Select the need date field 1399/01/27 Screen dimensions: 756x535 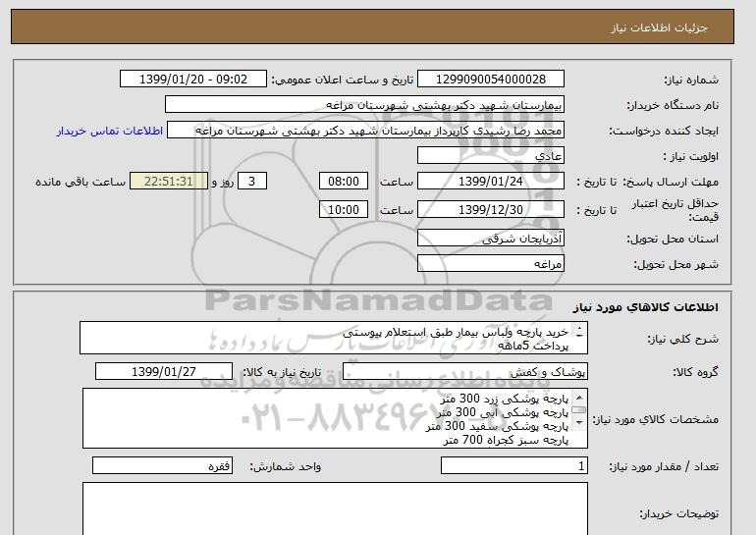coord(163,372)
